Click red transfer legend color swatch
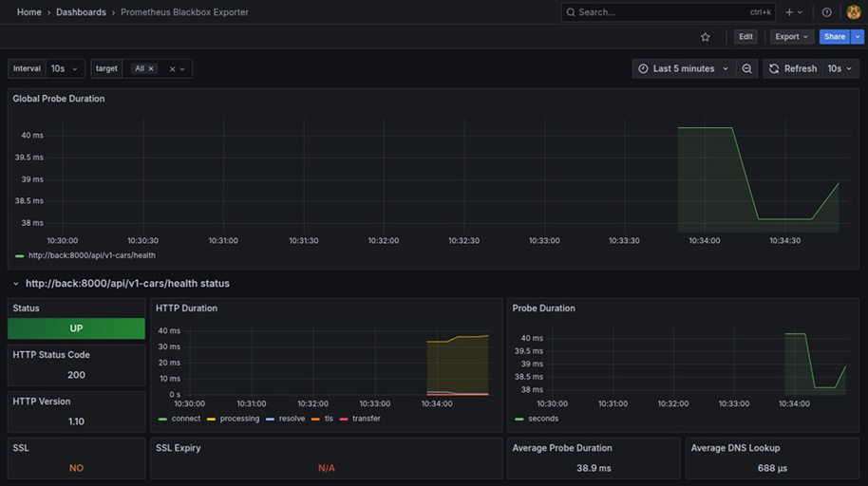Screen dimensions: 868x486 [344, 419]
